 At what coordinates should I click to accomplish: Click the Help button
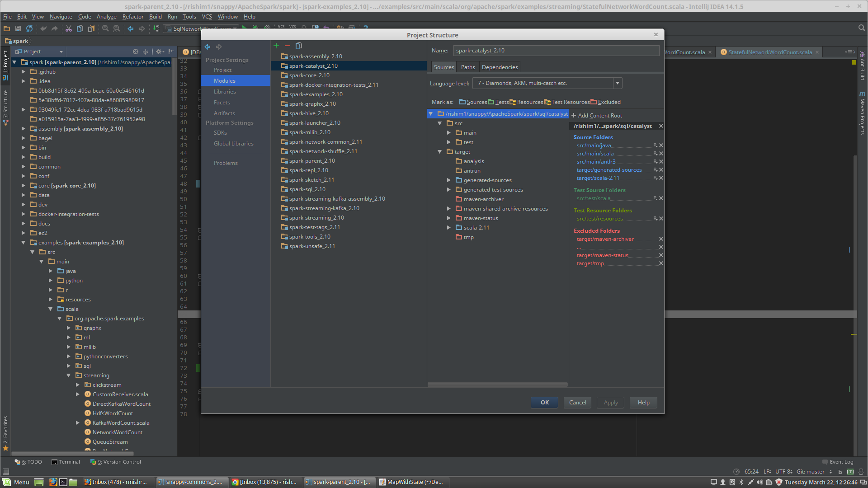(643, 403)
